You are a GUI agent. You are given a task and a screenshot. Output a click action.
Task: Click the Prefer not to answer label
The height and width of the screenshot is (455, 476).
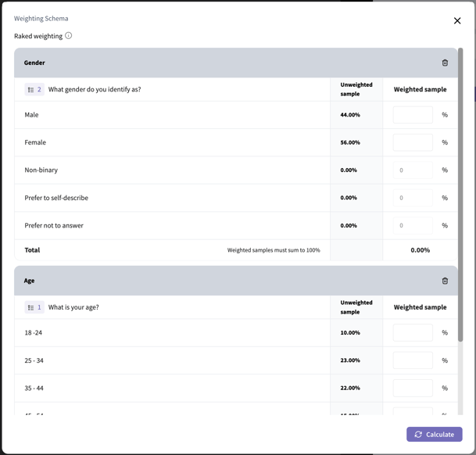pos(54,225)
